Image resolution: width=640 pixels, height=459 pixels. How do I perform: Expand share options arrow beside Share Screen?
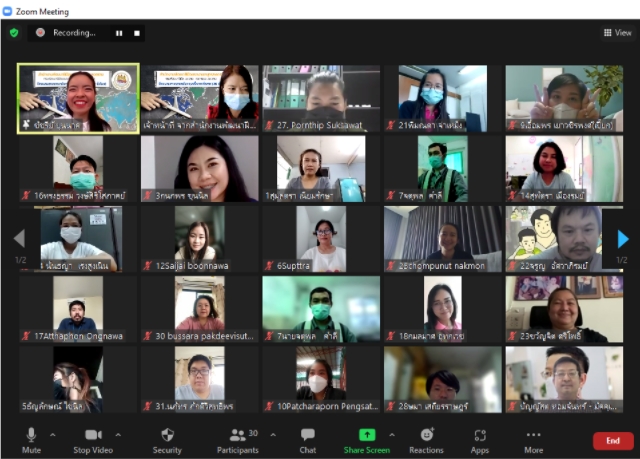click(391, 435)
